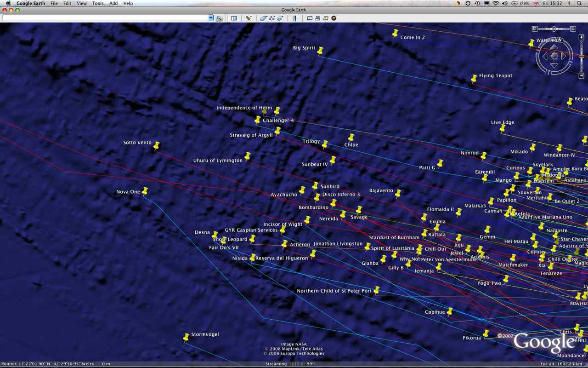Click the zoom out minus button
The width and height of the screenshot is (588, 368).
(581, 75)
